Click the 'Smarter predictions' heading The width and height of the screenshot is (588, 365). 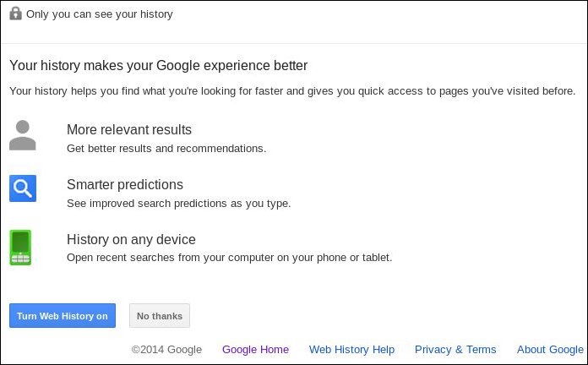point(125,184)
